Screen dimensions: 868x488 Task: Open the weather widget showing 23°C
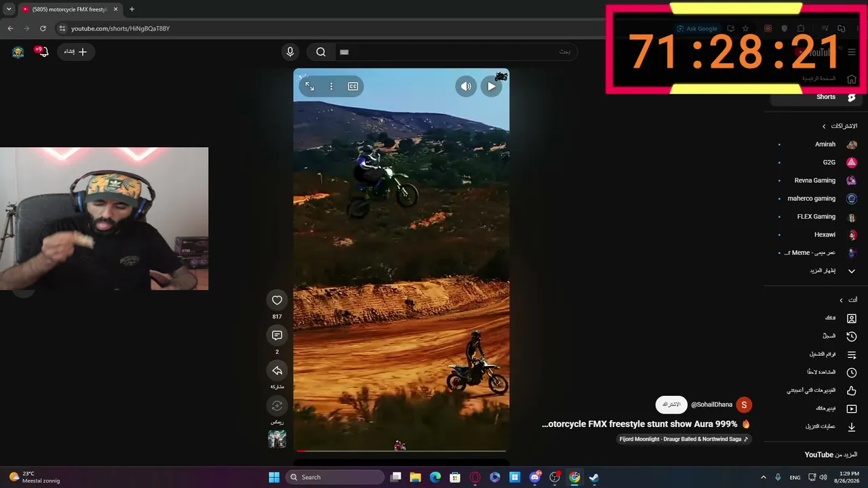pyautogui.click(x=35, y=477)
